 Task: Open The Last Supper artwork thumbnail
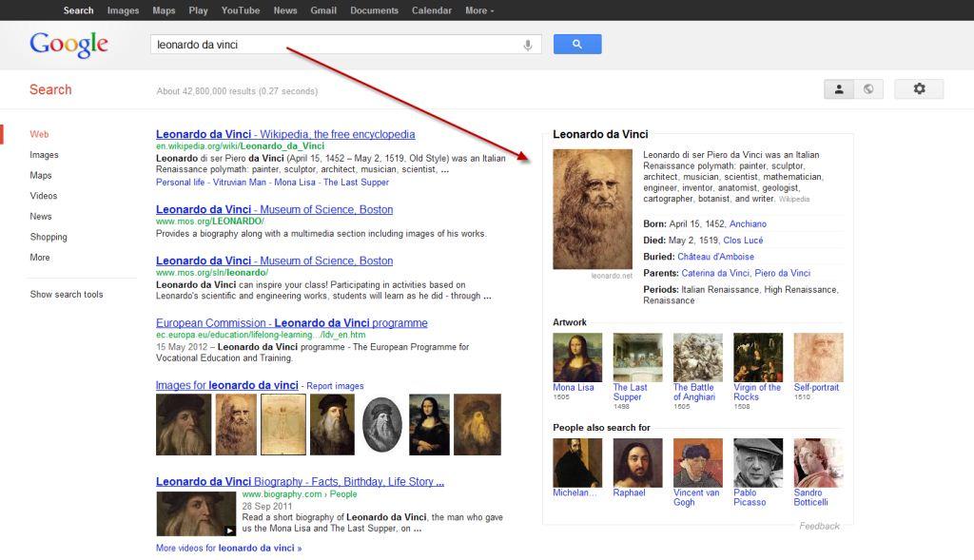click(x=637, y=357)
